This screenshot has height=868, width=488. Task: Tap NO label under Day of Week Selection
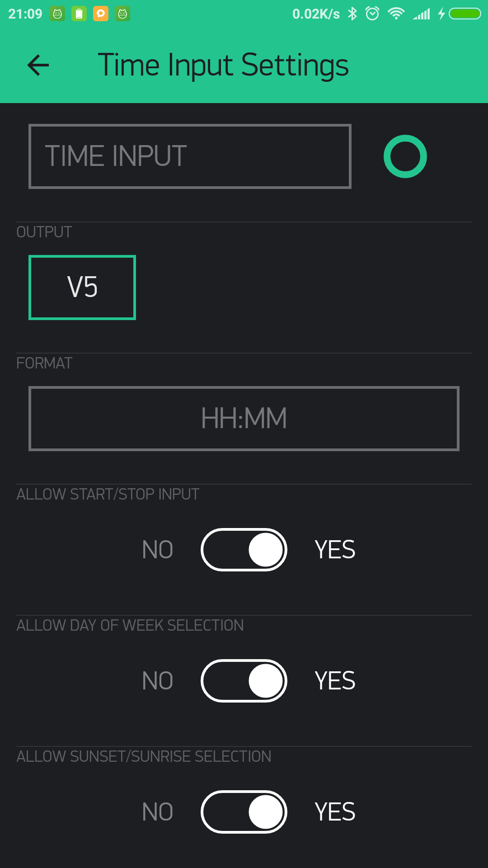point(157,681)
